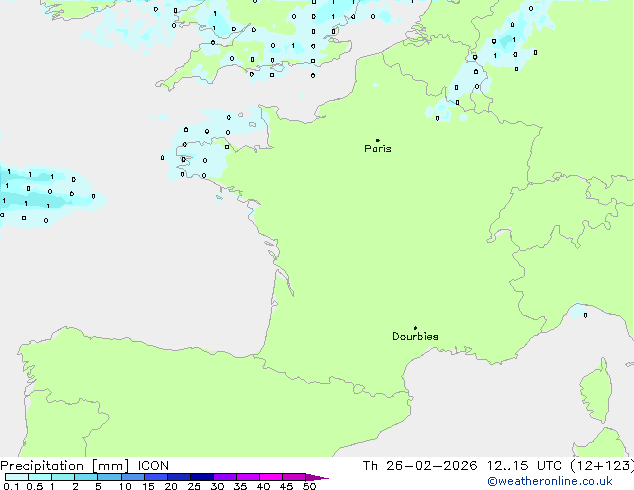Select the 0.5–1 mm legend swatch

tap(40, 477)
